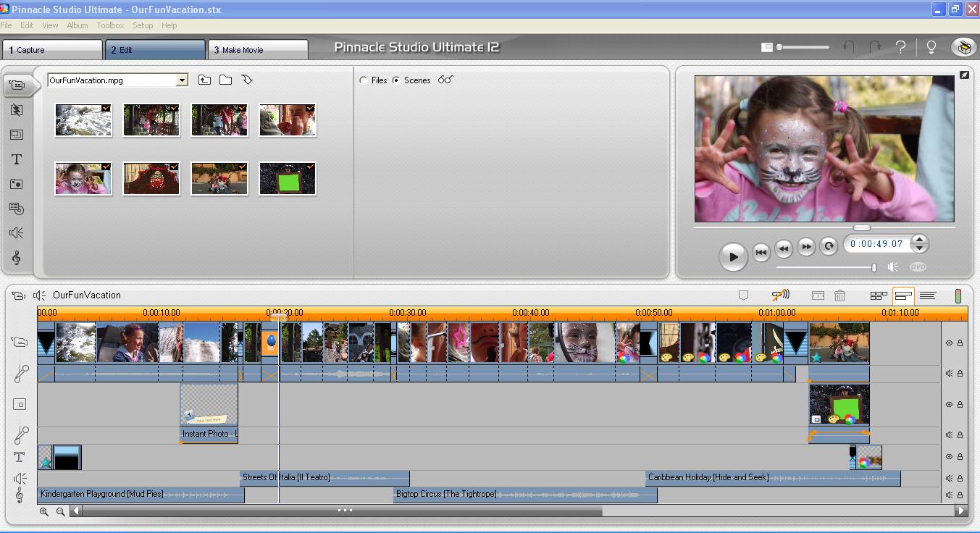Fast reverse the preview
This screenshot has width=980, height=533.
(784, 248)
